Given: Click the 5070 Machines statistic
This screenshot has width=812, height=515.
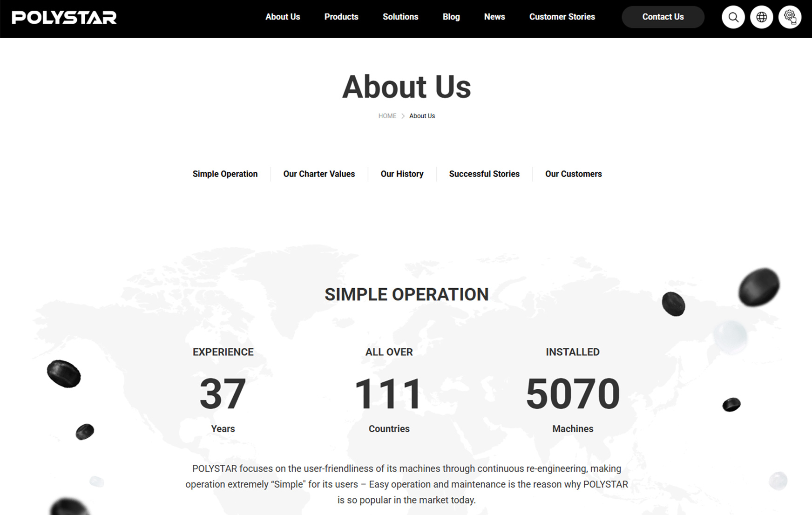Looking at the screenshot, I should (x=572, y=394).
